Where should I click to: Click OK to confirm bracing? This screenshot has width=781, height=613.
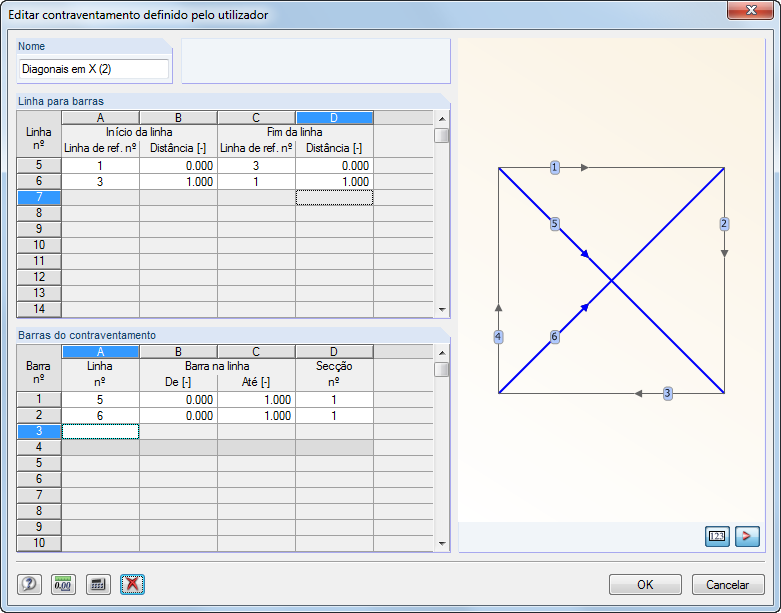pos(645,585)
